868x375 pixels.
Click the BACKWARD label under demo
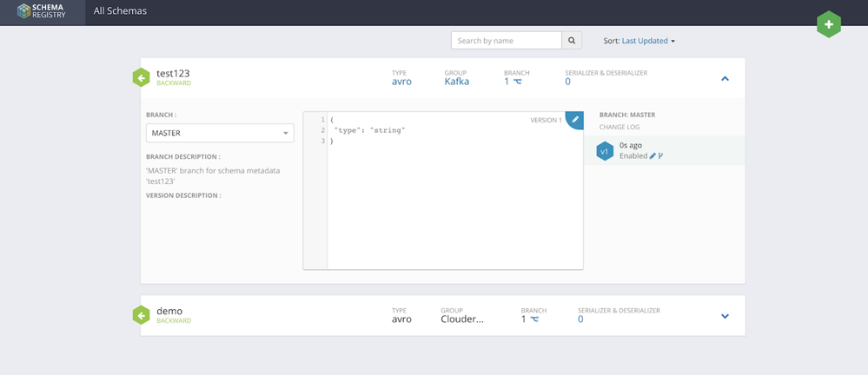click(174, 320)
